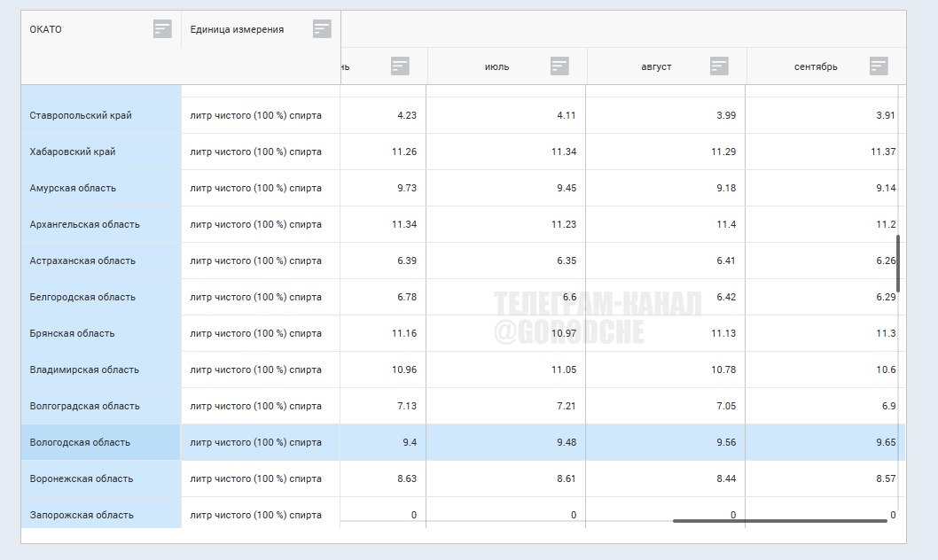Click the Единица измерения header label
Image resolution: width=938 pixels, height=560 pixels.
[237, 29]
